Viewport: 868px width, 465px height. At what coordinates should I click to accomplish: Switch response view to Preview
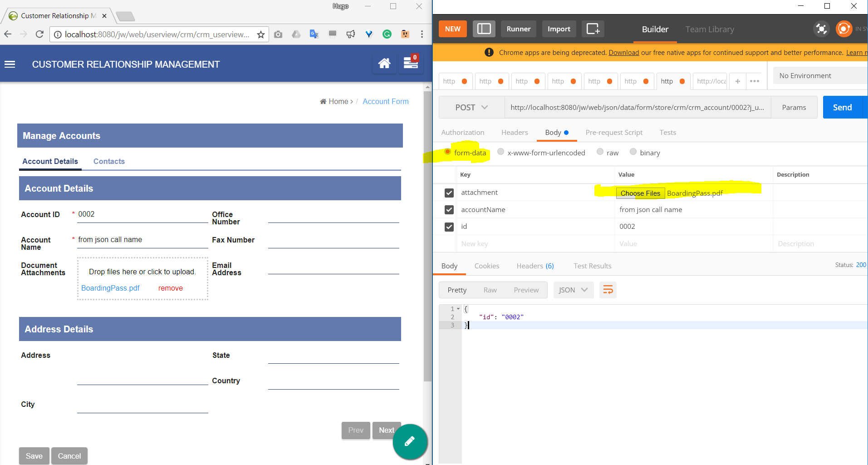[526, 290]
